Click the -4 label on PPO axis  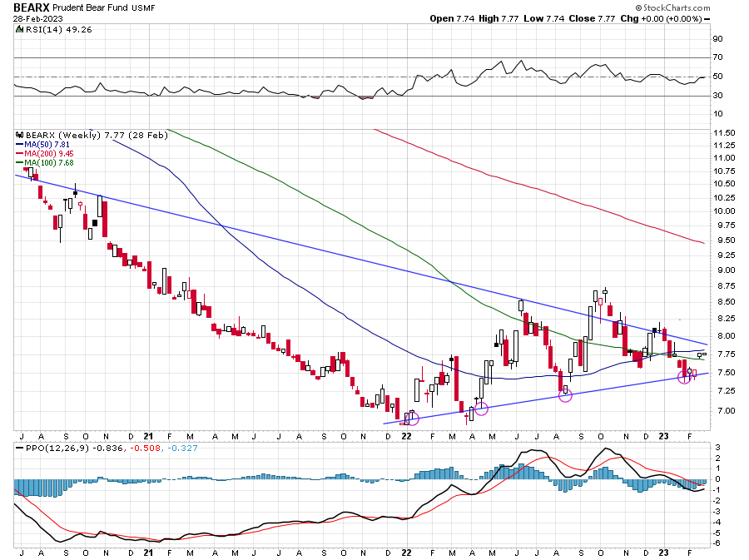(x=717, y=523)
